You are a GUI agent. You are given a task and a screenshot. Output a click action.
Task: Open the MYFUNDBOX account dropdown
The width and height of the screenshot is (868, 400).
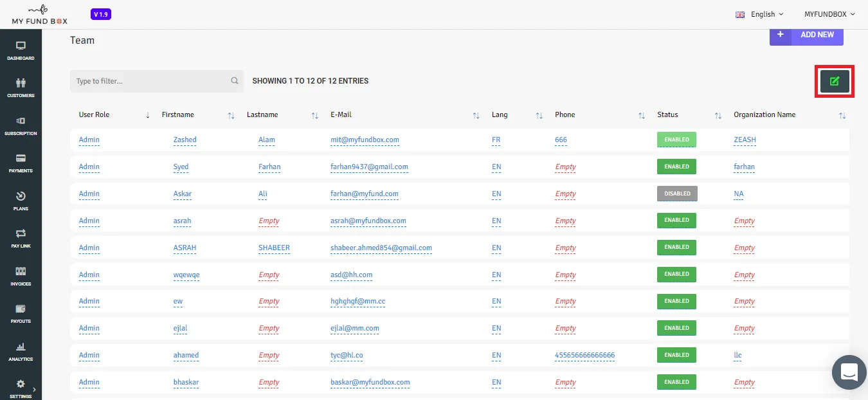830,14
